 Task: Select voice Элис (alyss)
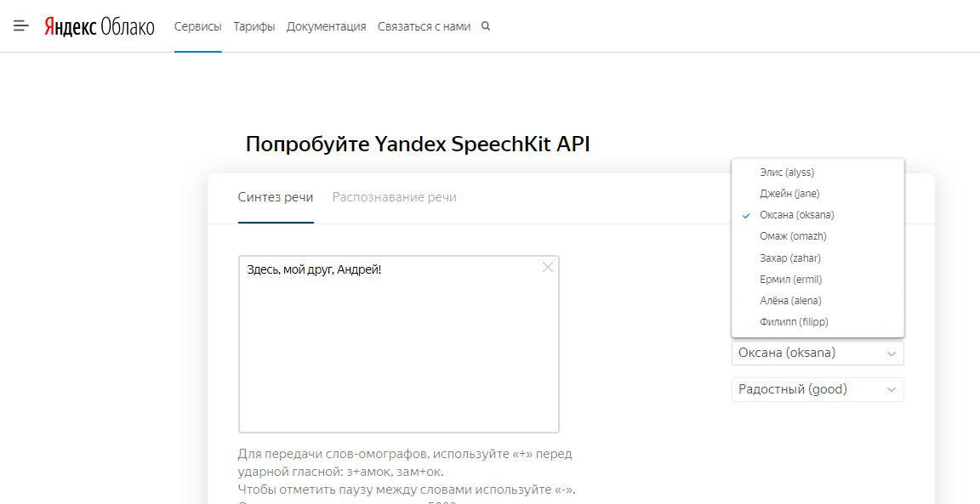(x=818, y=173)
